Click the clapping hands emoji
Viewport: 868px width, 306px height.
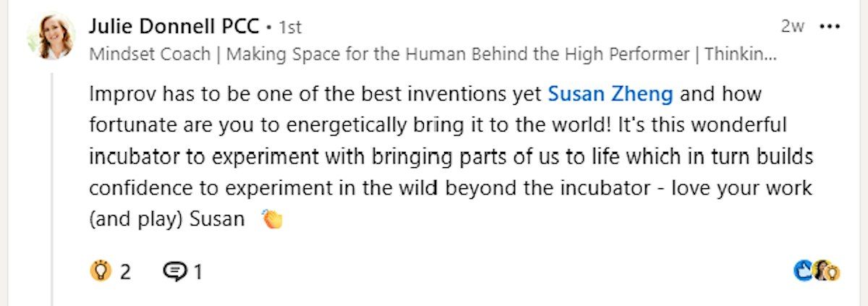pyautogui.click(x=272, y=218)
